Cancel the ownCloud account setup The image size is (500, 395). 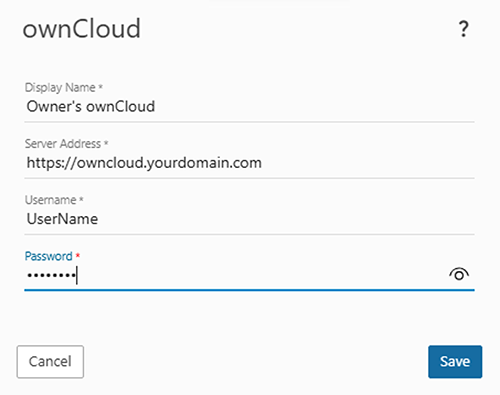coord(50,362)
